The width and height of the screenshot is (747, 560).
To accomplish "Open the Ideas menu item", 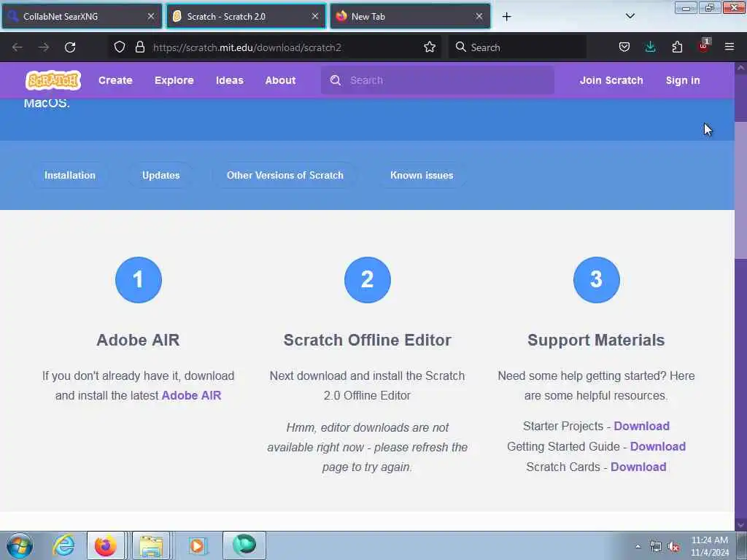I will coord(230,80).
